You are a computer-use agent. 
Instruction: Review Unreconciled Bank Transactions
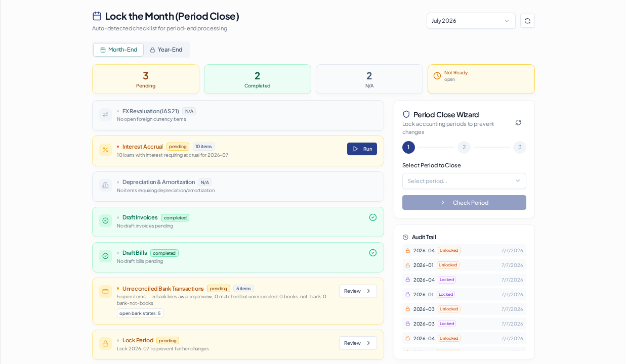(358, 291)
